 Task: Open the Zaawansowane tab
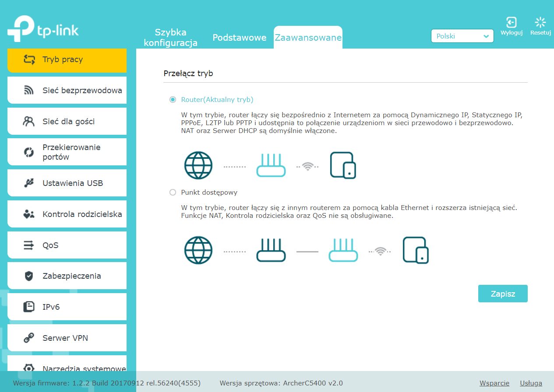(x=308, y=38)
